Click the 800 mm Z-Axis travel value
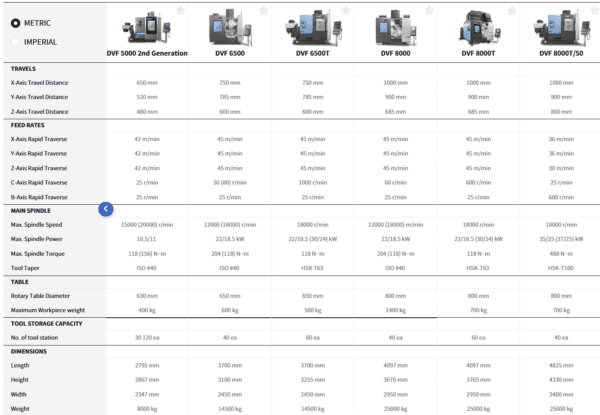Screen dimensions: 600x415 pos(561,112)
